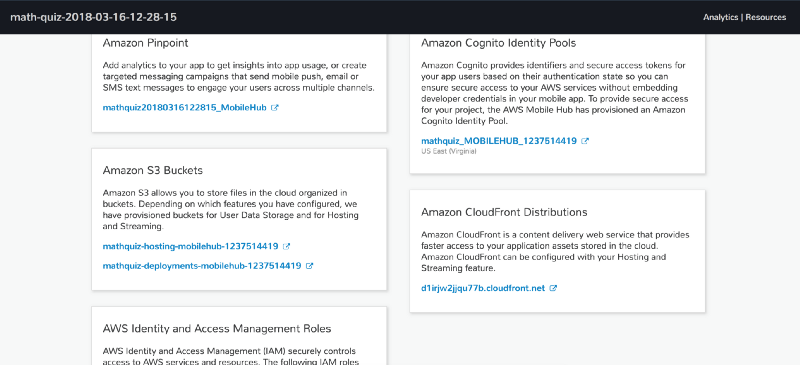Click external-link icon beside mathquiz_MOBILEHUB_1237514419
This screenshot has height=365, width=800.
[585, 141]
